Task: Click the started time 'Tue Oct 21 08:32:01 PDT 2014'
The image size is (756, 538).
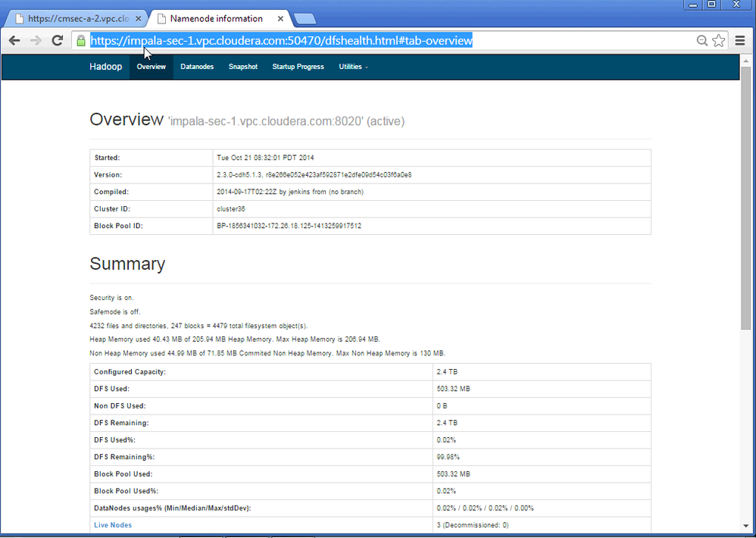Action: 265,158
